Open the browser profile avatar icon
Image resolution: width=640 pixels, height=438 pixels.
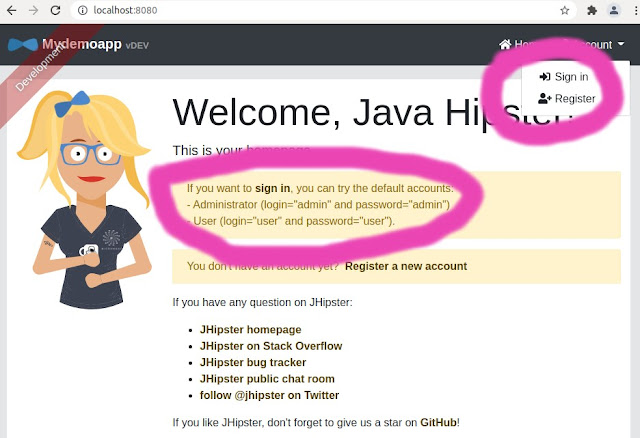point(613,10)
